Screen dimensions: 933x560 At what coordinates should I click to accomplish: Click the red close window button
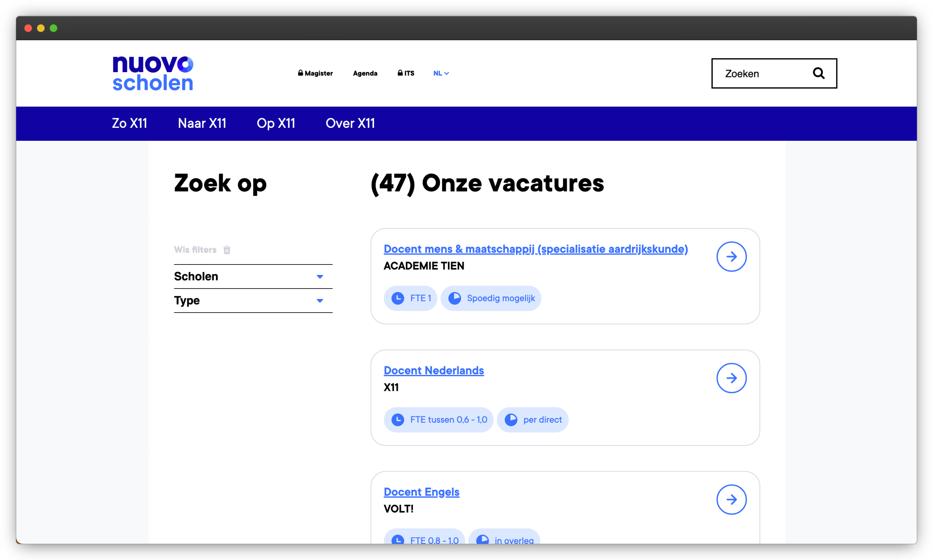28,28
